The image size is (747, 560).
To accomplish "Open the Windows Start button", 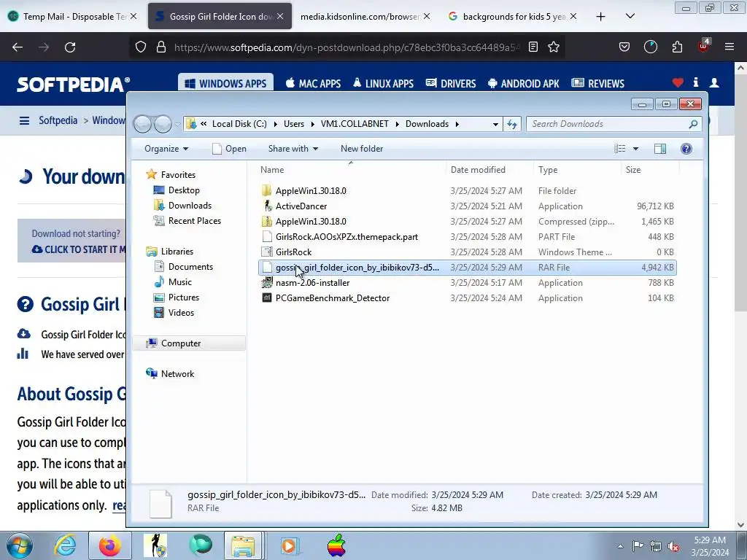I will 20,545.
